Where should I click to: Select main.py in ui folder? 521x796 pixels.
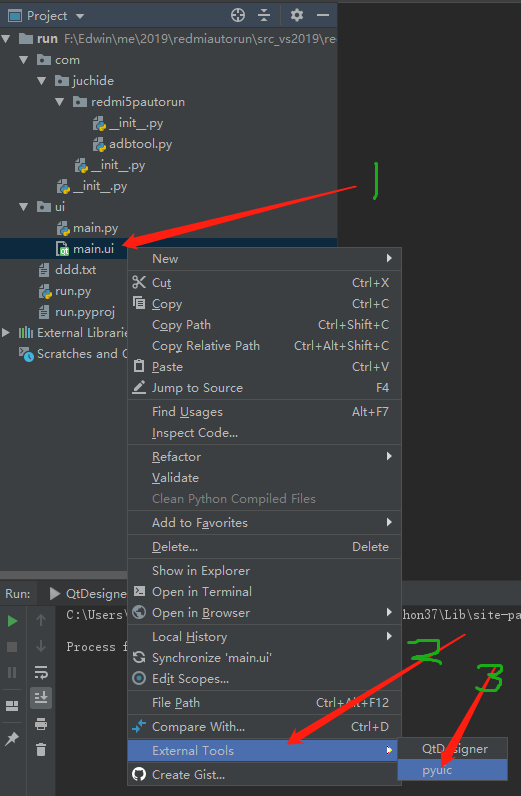click(x=87, y=228)
